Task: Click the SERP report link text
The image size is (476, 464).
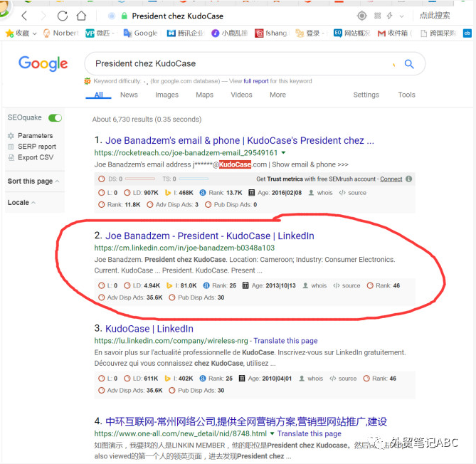Action: tap(37, 147)
